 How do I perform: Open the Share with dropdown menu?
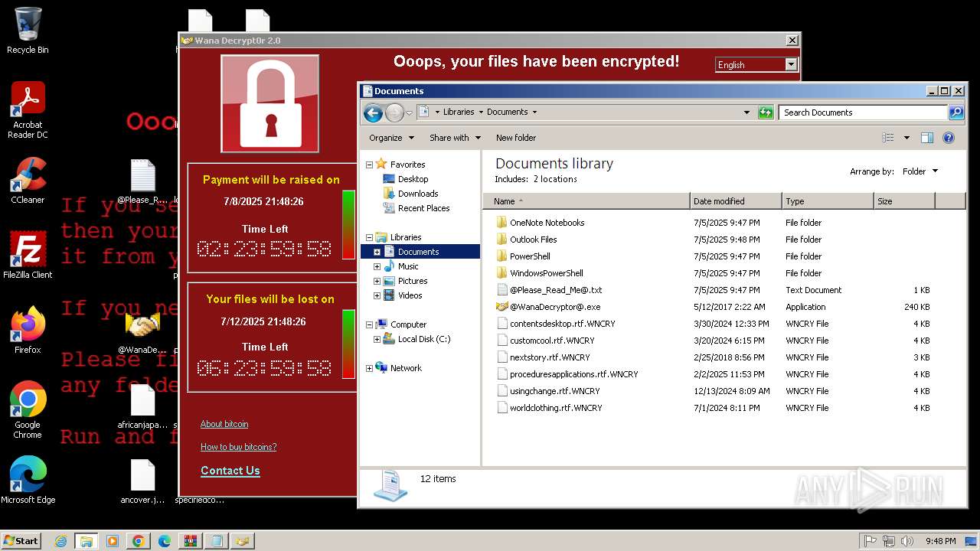[x=455, y=138]
